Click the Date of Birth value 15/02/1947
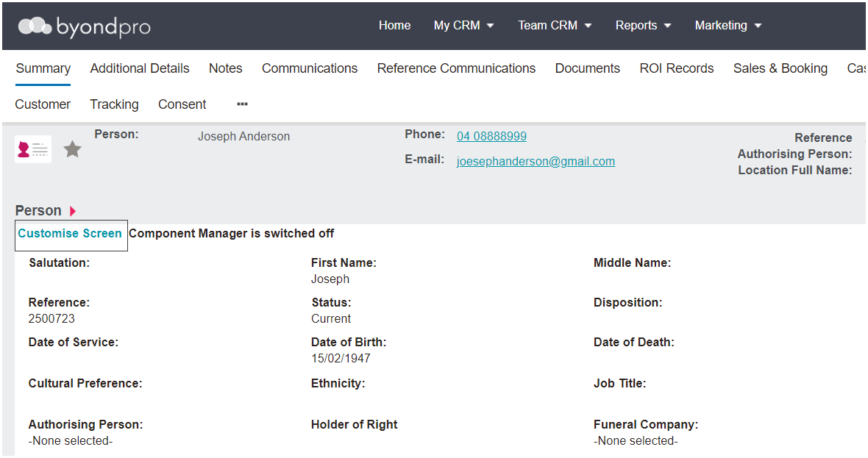Viewport: 868px width, 458px height. pyautogui.click(x=341, y=359)
